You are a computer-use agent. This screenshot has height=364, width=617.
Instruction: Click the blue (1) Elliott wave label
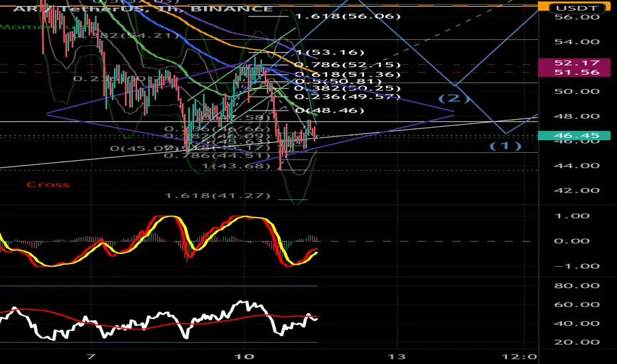tap(506, 146)
